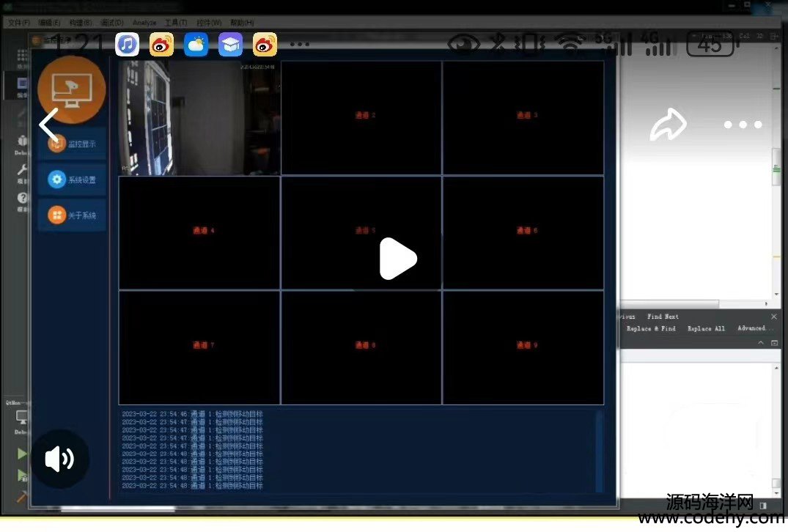Select the 通道 9 video tile

523,347
